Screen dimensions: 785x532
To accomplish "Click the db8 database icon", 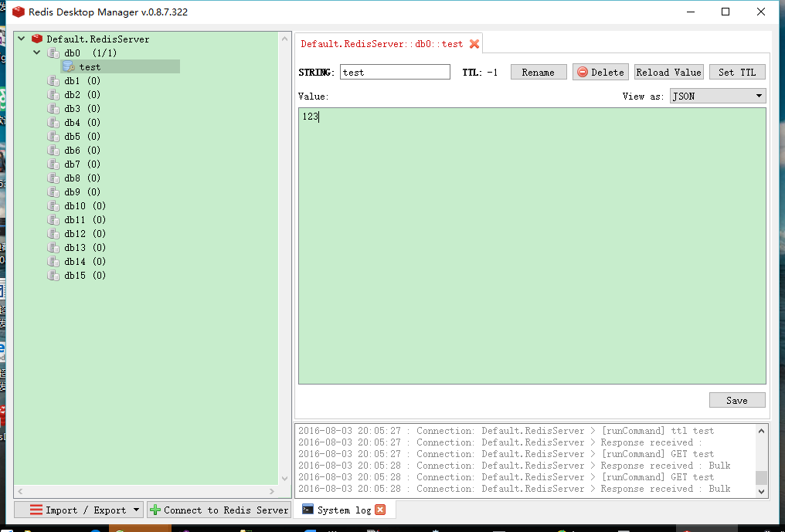I will [53, 178].
